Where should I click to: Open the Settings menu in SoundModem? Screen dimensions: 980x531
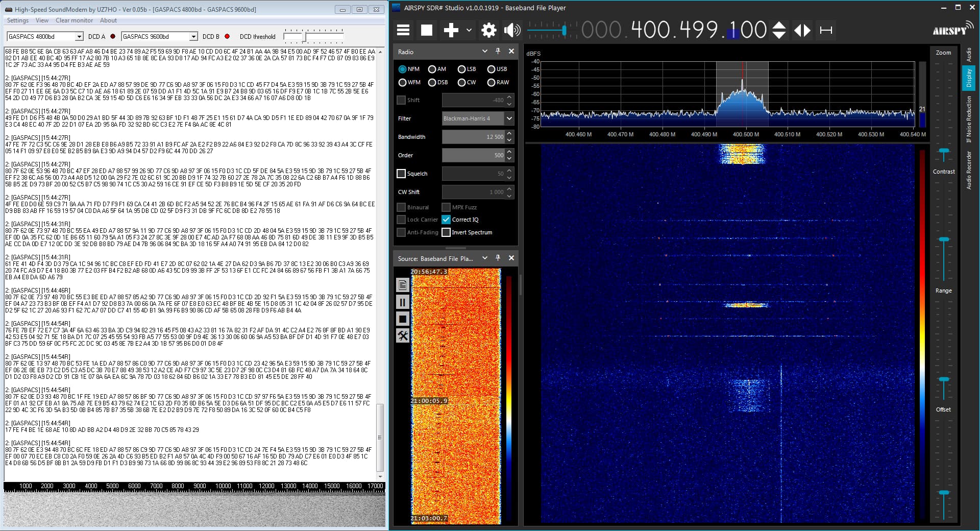[x=18, y=20]
